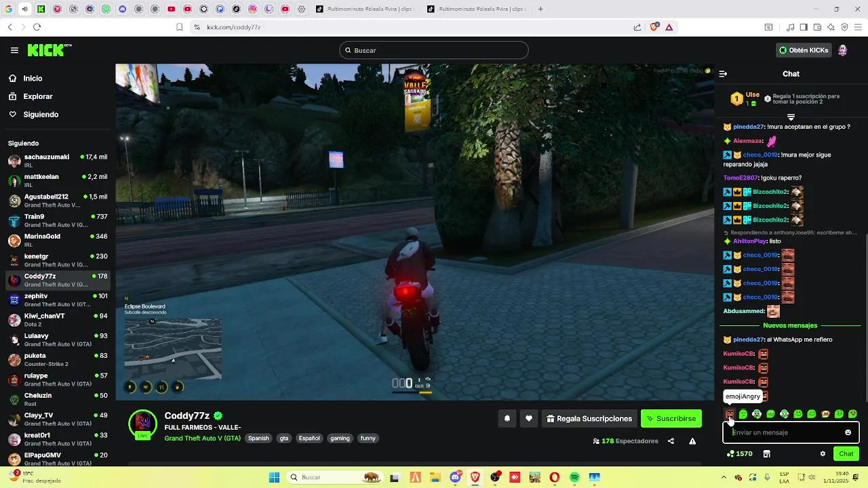
Task: Click the Spanish tag
Action: pos(258,438)
